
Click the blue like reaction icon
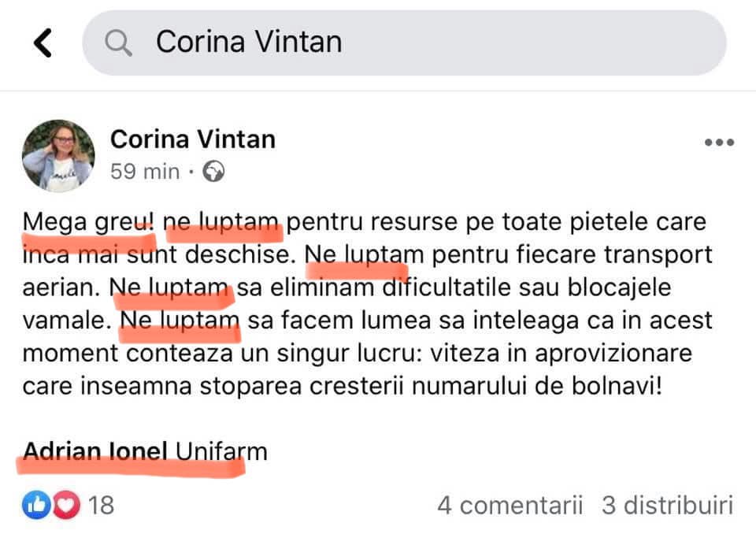tap(38, 505)
